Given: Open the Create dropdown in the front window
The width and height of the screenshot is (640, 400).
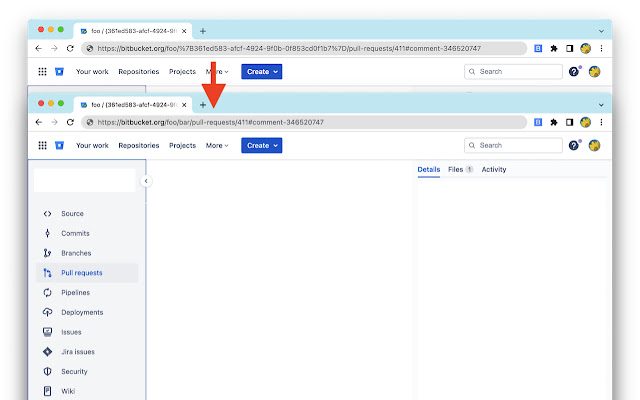Looking at the screenshot, I should click(262, 145).
